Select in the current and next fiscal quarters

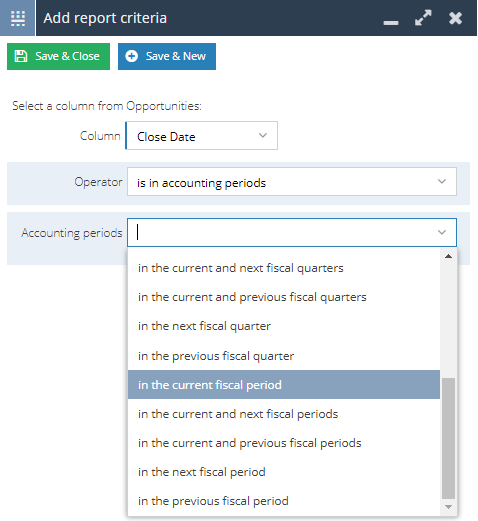pos(284,268)
